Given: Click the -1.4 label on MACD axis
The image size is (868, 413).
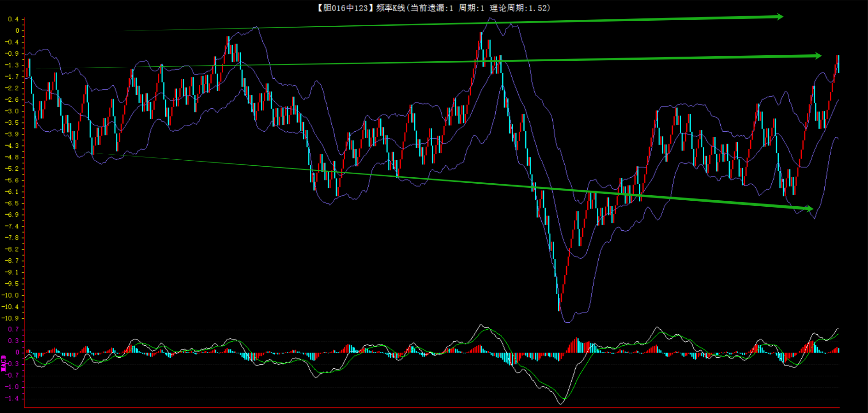Looking at the screenshot, I should coord(12,399).
